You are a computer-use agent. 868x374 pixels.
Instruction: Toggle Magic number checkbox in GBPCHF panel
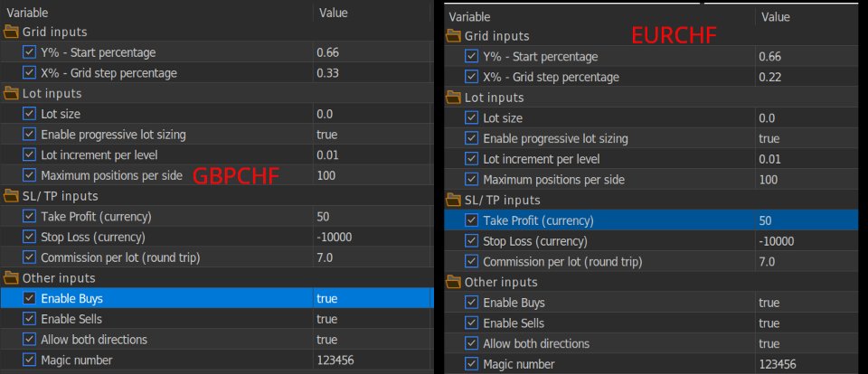click(x=29, y=360)
